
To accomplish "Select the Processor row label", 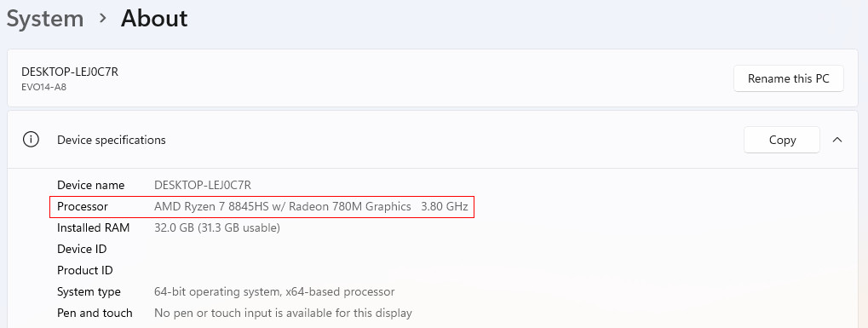I will click(x=83, y=207).
